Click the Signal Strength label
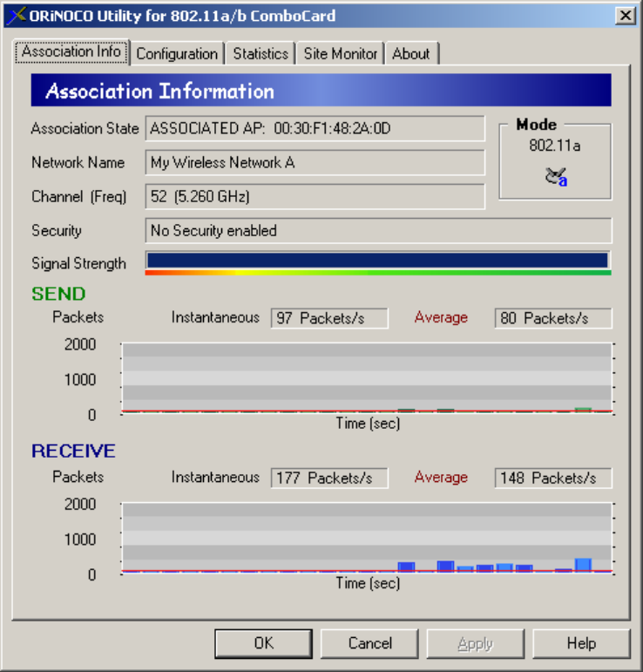The height and width of the screenshot is (672, 643). (x=78, y=263)
